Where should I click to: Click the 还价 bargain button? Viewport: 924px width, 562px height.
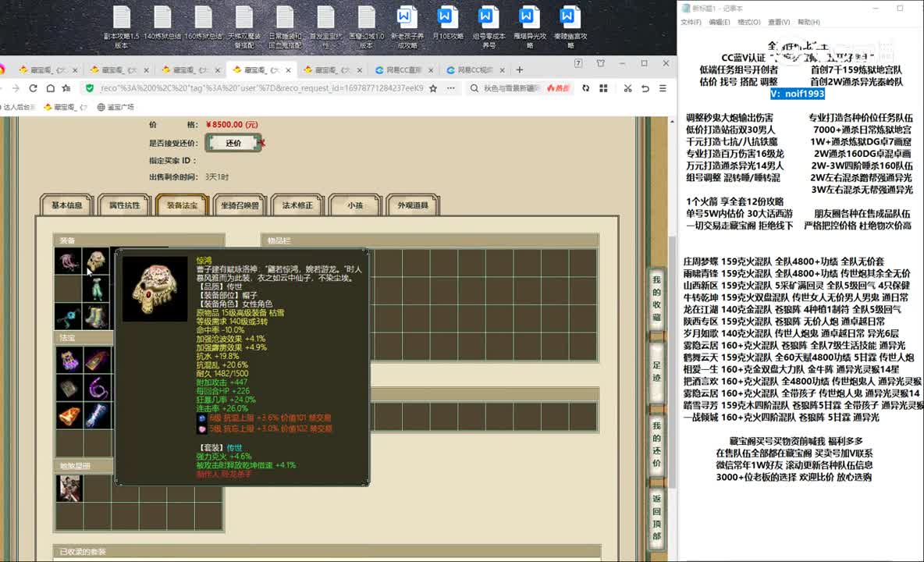[x=233, y=143]
